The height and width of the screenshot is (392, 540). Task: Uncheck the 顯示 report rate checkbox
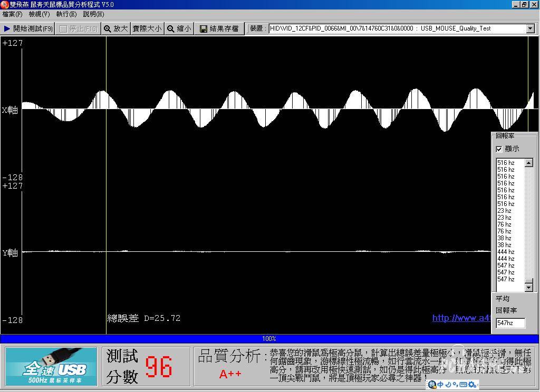499,149
